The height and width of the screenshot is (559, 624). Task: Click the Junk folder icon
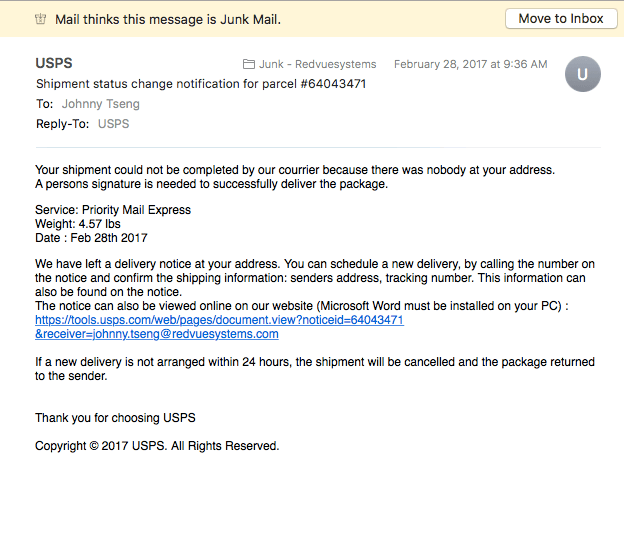click(249, 64)
